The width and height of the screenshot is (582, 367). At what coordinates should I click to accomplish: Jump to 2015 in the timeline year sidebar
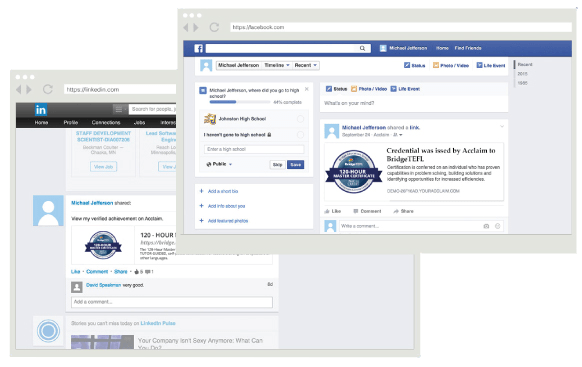point(523,74)
